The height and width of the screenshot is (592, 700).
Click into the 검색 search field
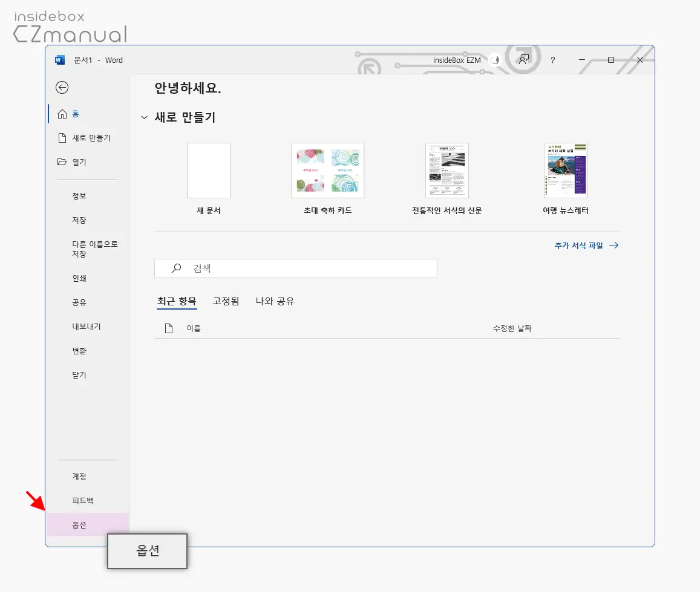[295, 268]
